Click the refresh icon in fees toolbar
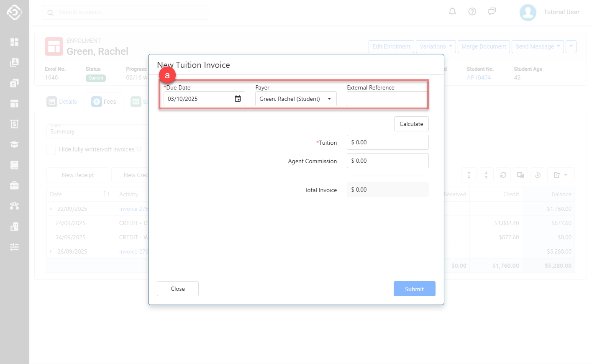The width and height of the screenshot is (592, 364). (503, 175)
